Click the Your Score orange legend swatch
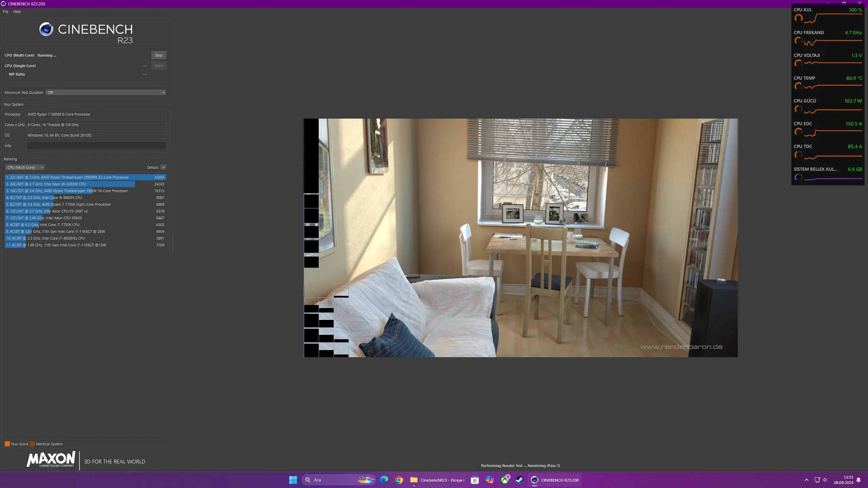Viewport: 868px width, 488px height. click(7, 444)
